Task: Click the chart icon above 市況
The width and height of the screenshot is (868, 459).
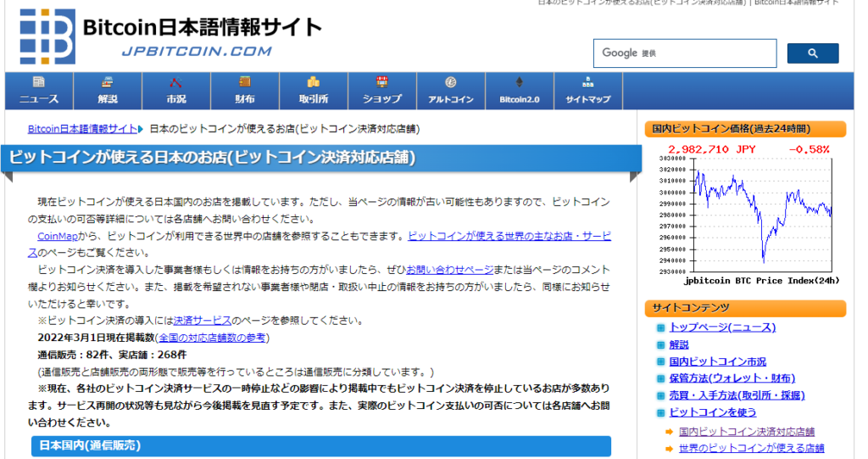Action: click(x=176, y=82)
